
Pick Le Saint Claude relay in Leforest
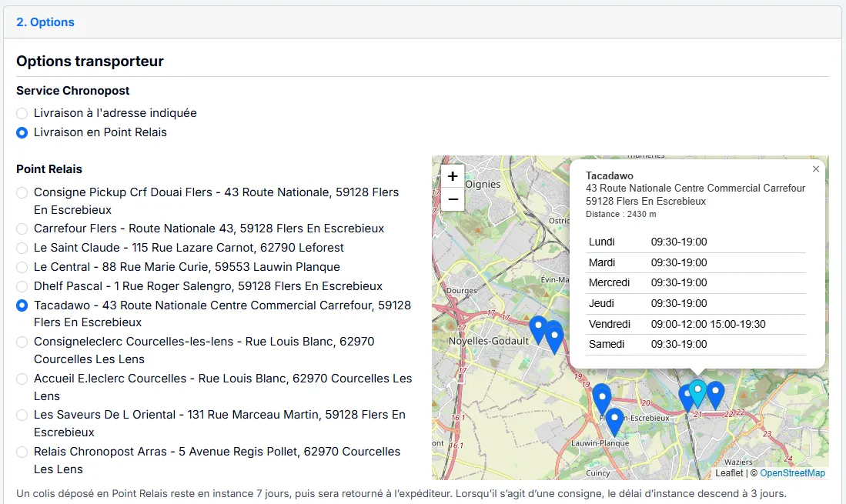pyautogui.click(x=22, y=248)
